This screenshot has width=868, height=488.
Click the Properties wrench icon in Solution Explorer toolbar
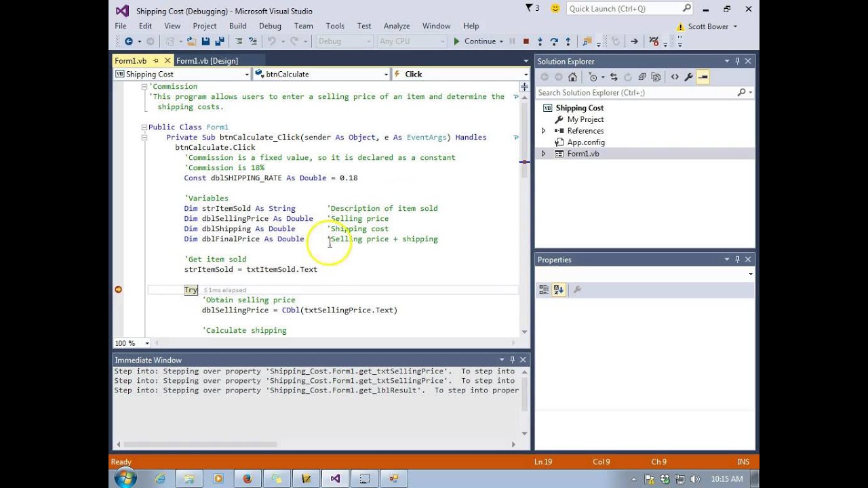(x=689, y=77)
